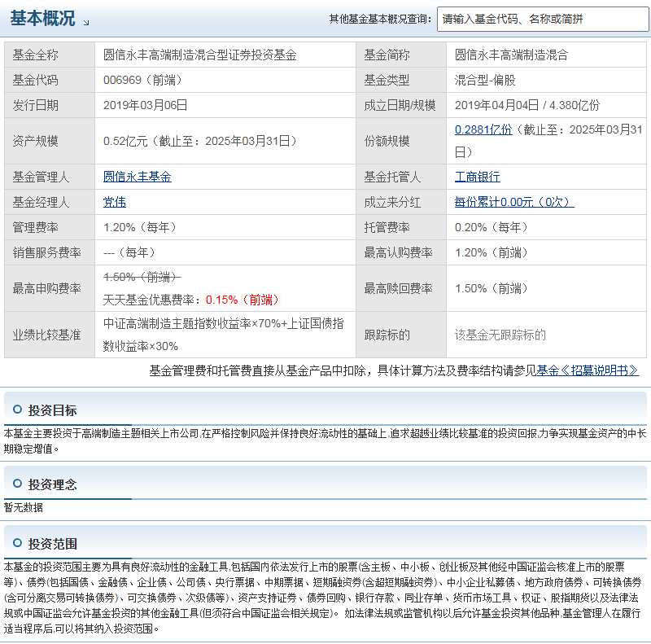Click the 基金托管人 label cell
This screenshot has height=644, width=651.
[x=401, y=177]
